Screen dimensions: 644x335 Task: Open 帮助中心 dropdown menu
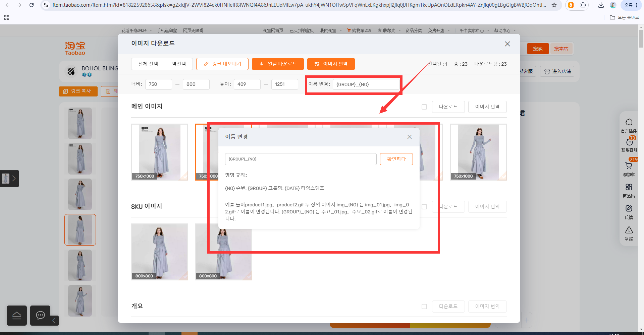pyautogui.click(x=505, y=30)
